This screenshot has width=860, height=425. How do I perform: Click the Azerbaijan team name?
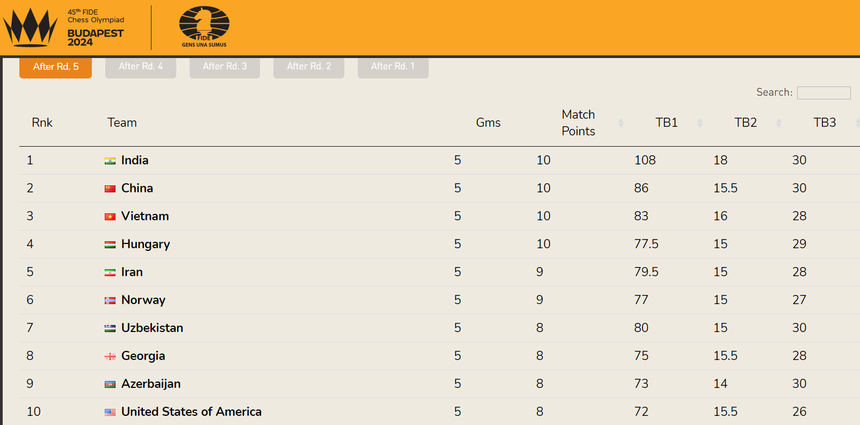149,384
